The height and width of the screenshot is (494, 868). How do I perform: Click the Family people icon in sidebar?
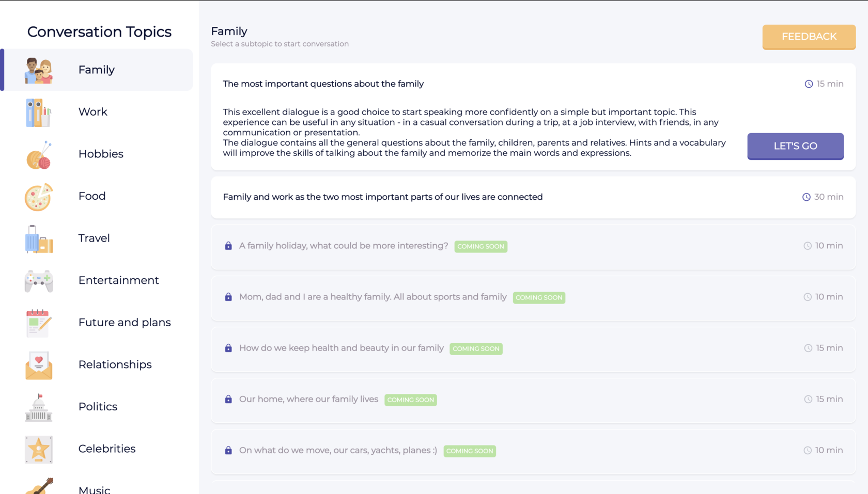[x=39, y=70]
